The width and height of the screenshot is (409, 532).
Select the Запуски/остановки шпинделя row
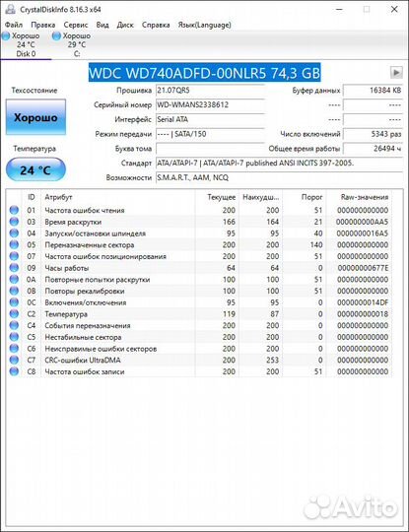coord(200,233)
